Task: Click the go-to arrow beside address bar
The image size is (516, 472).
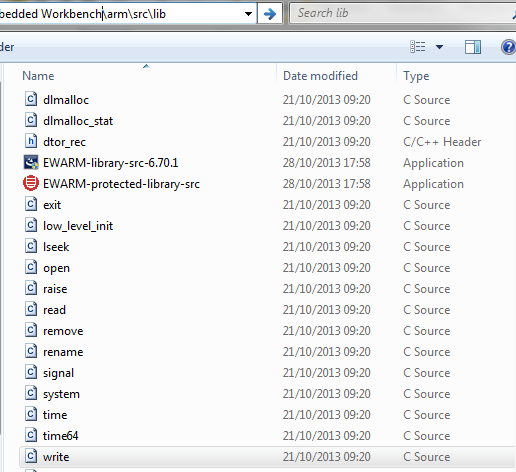Action: [x=270, y=14]
